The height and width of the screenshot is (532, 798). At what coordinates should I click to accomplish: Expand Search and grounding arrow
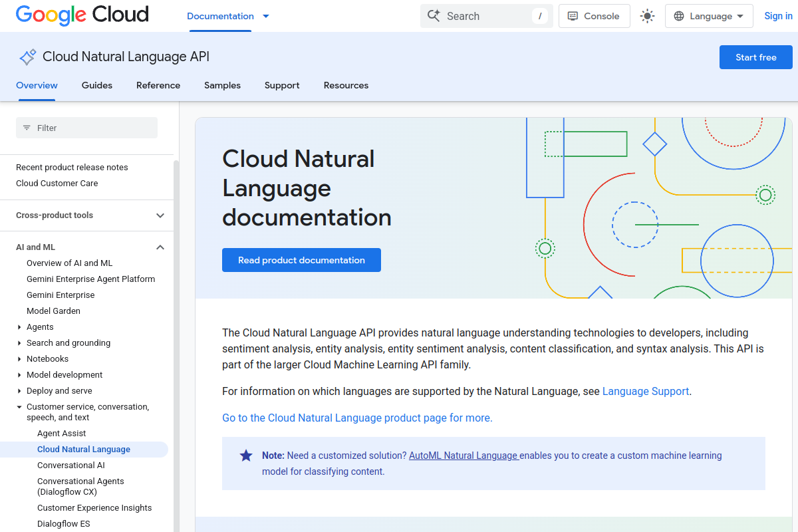[19, 343]
